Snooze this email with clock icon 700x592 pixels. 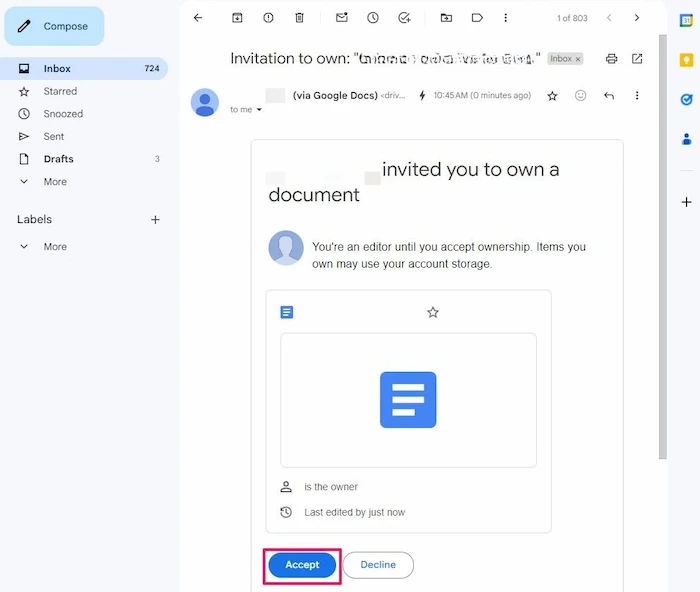coord(373,18)
